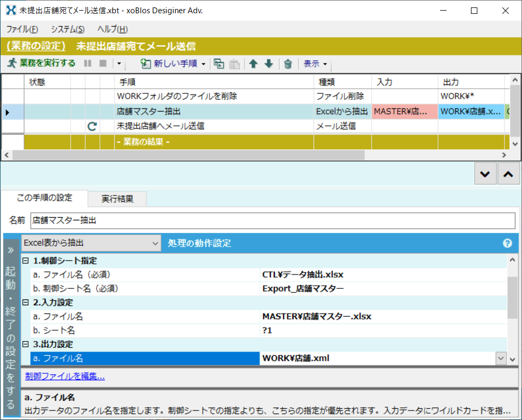Click the running man execute icon
The width and height of the screenshot is (522, 420).
[12, 63]
